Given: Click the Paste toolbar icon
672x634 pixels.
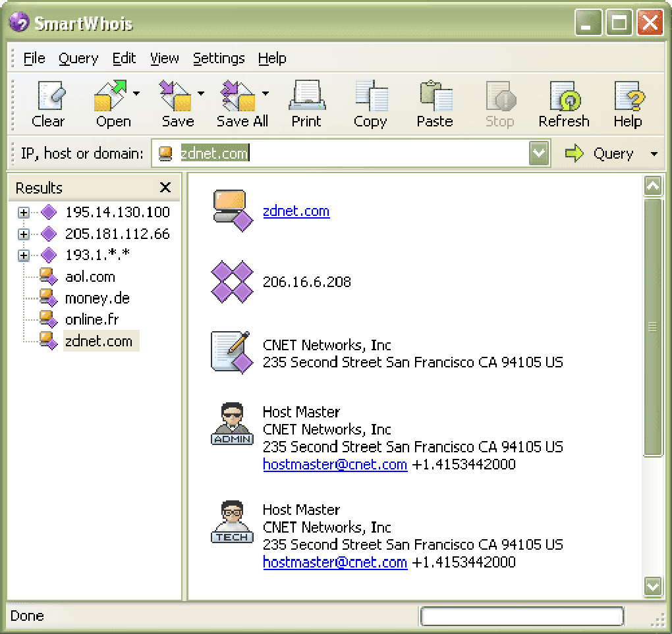Looking at the screenshot, I should click(x=436, y=96).
